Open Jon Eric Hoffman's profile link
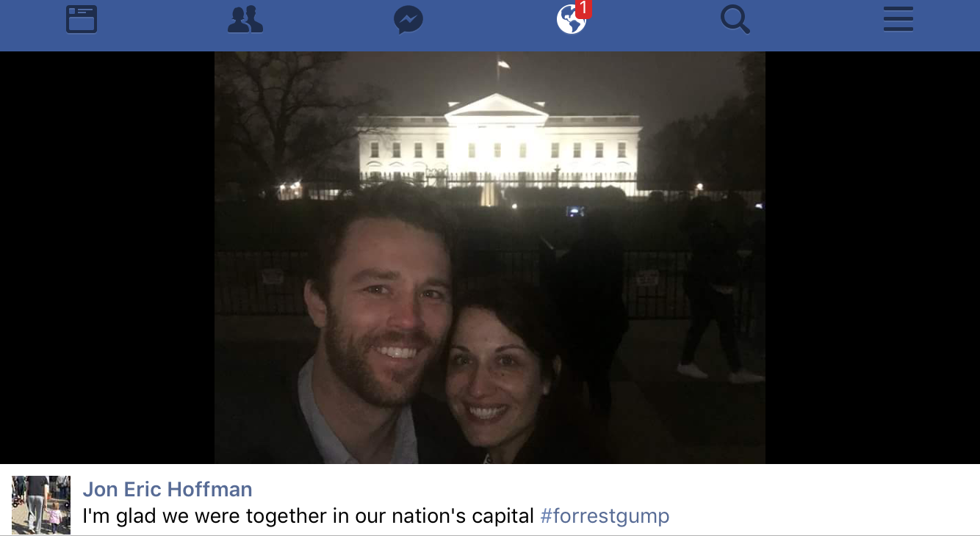This screenshot has width=980, height=536. [167, 489]
